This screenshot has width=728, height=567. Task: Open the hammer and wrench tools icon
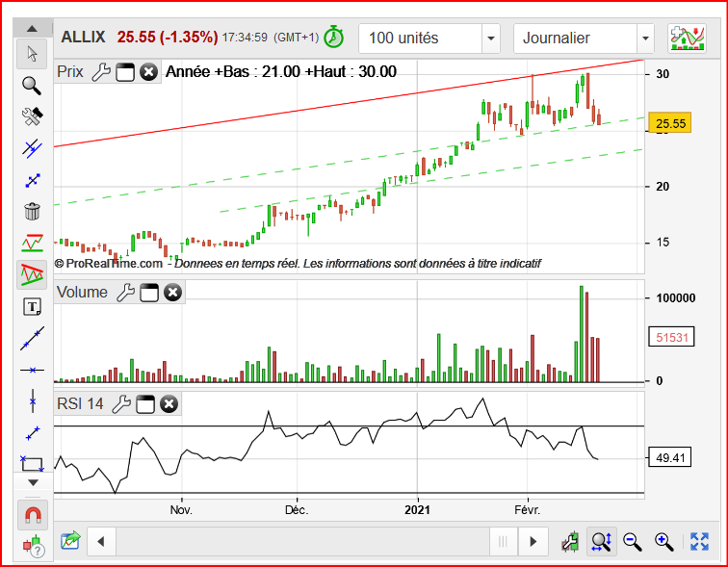[x=32, y=116]
